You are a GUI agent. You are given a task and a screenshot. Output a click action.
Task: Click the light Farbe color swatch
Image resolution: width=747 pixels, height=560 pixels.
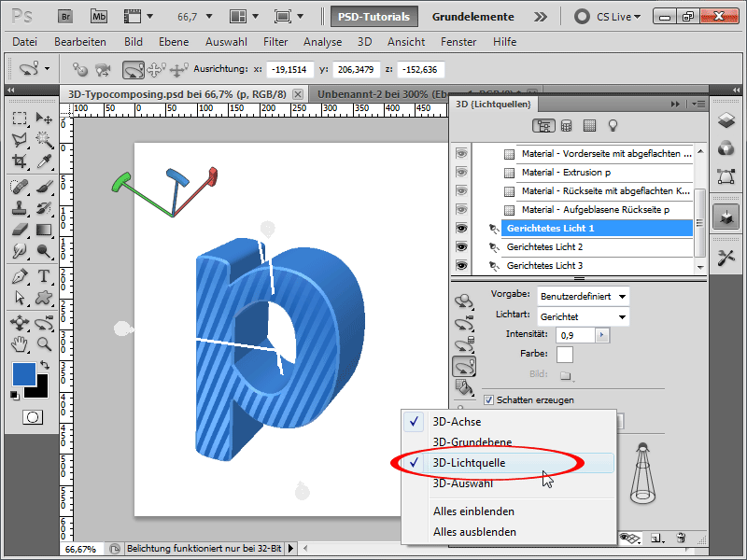(x=565, y=355)
